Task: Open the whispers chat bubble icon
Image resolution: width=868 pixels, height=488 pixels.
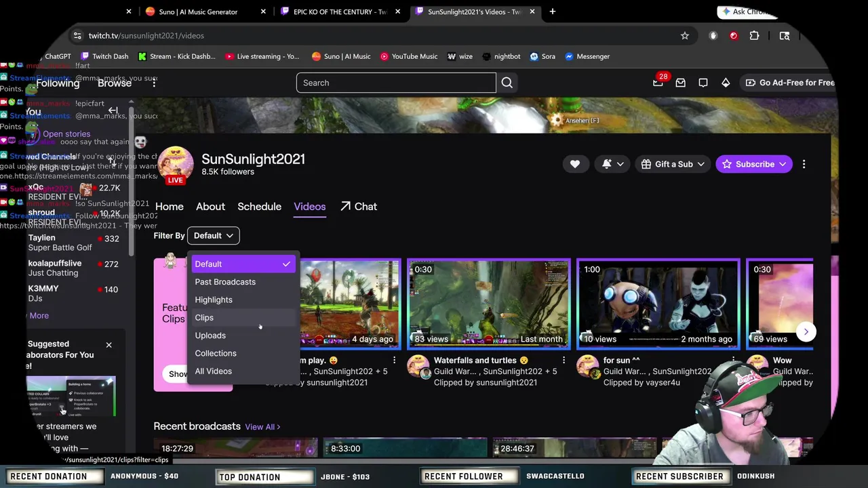Action: (703, 83)
